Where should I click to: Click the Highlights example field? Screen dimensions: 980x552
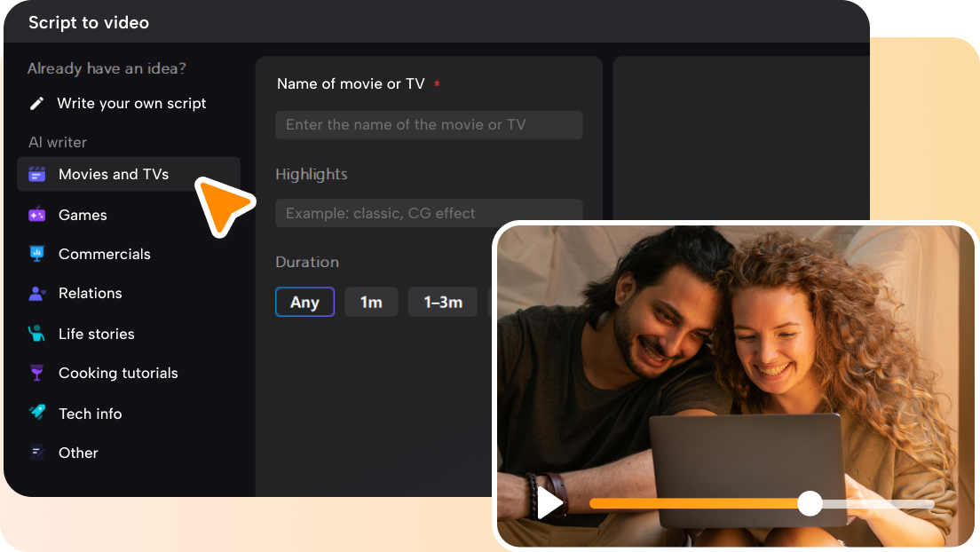(429, 213)
